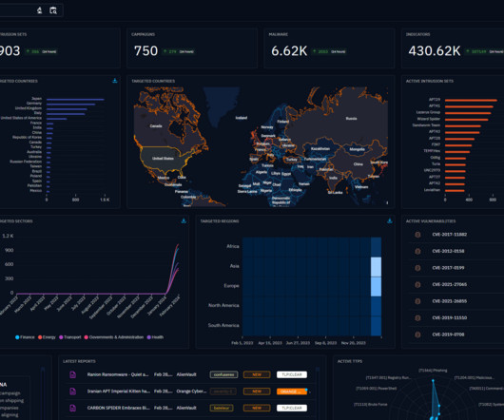504x420 pixels.
Task: Open the CVE-2019-0708 vulnerability
Action: [448, 334]
